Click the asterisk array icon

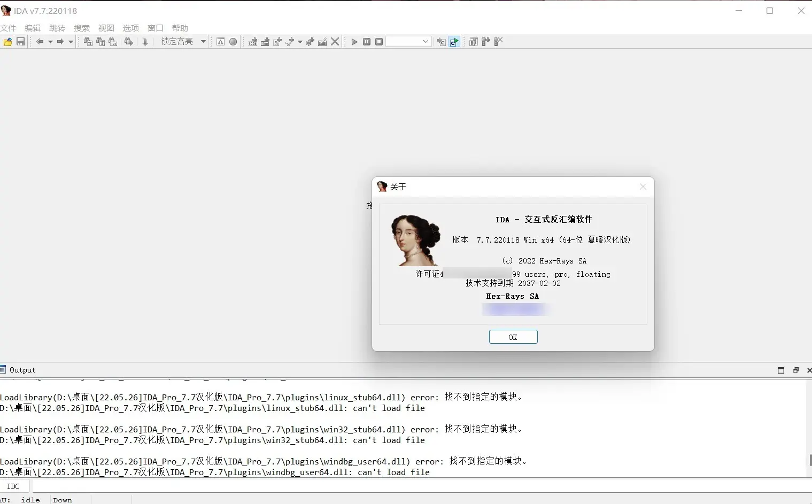310,42
